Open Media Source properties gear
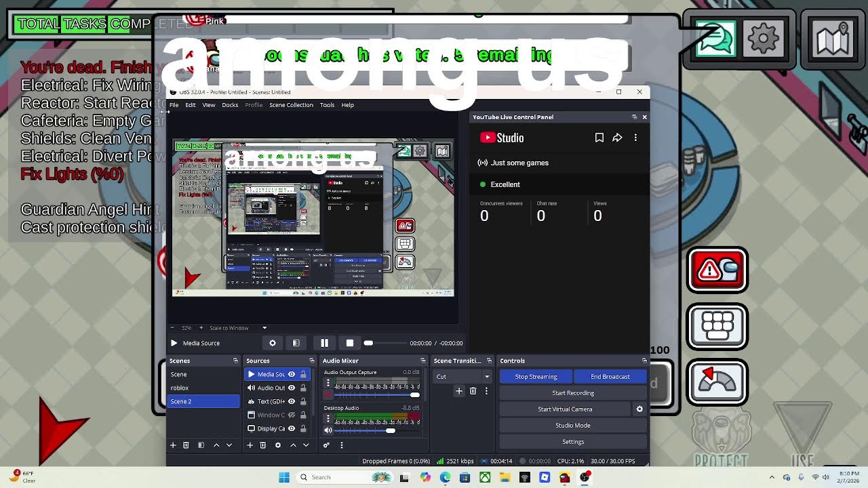Screen dimensions: 868x488 tap(273, 343)
